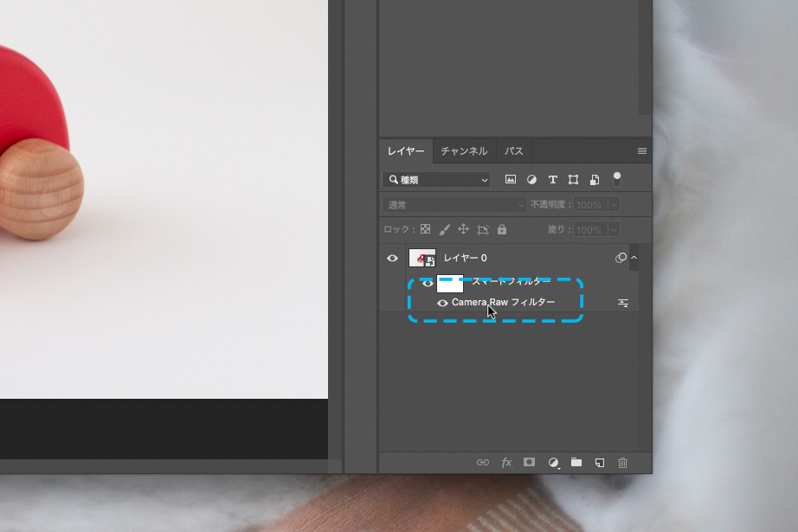Click the smart object filter icon
Image resolution: width=798 pixels, height=532 pixels.
coord(595,180)
